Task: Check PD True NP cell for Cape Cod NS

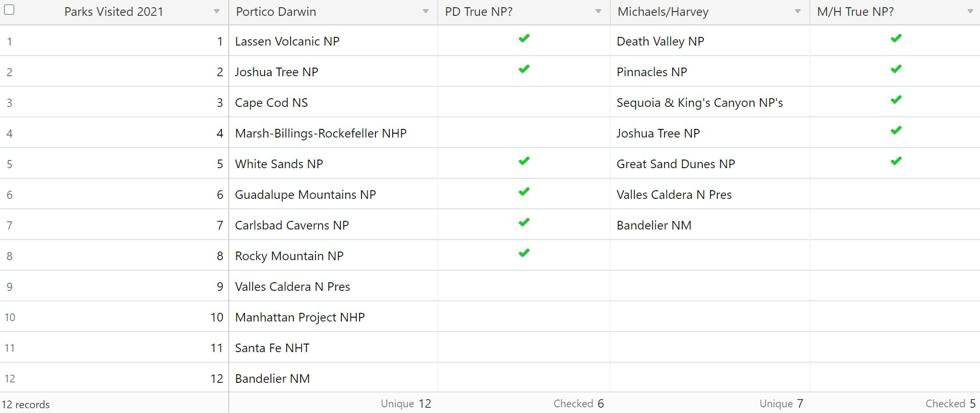Action: (x=524, y=102)
